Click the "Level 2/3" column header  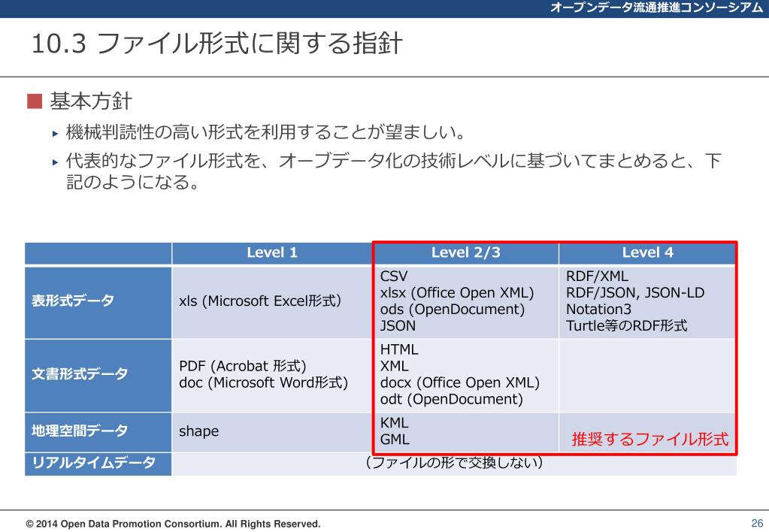[x=465, y=252]
